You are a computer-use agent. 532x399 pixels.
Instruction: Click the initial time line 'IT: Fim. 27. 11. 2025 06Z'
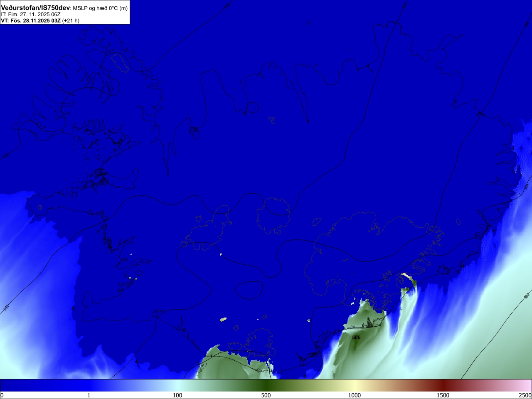pyautogui.click(x=31, y=14)
